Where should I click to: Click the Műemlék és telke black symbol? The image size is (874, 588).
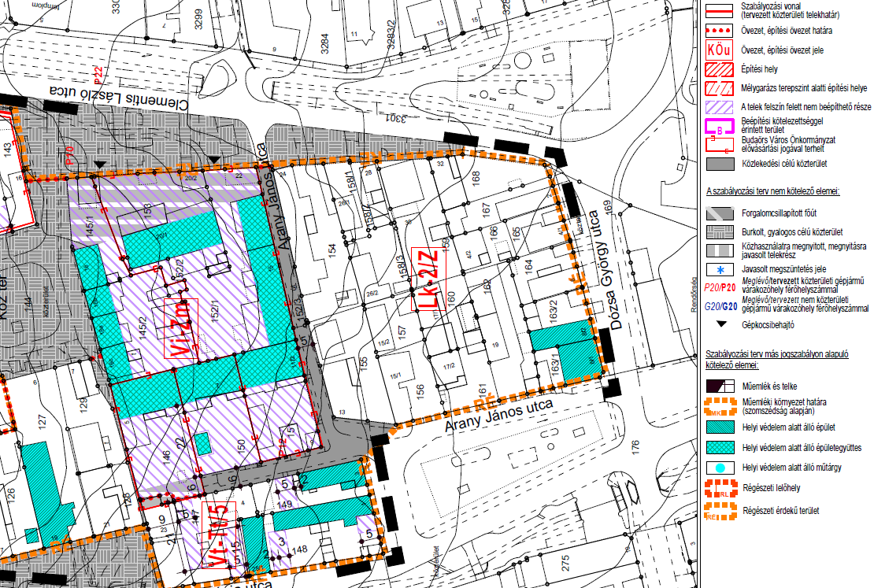pos(720,386)
